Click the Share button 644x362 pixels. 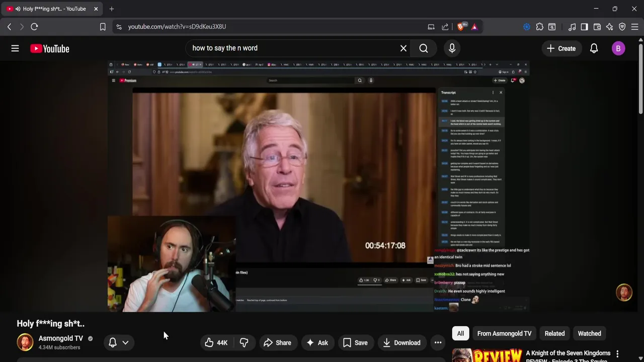tap(277, 343)
